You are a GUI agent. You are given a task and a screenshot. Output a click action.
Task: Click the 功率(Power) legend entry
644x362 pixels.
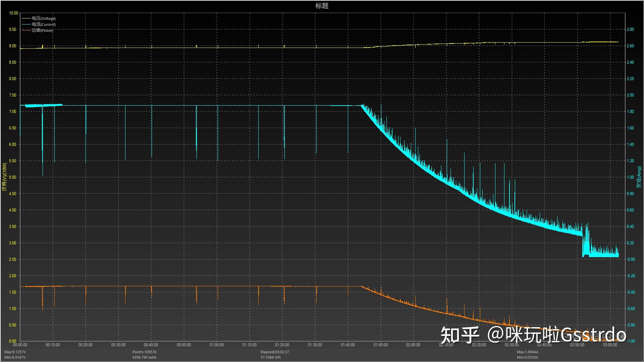pyautogui.click(x=42, y=31)
